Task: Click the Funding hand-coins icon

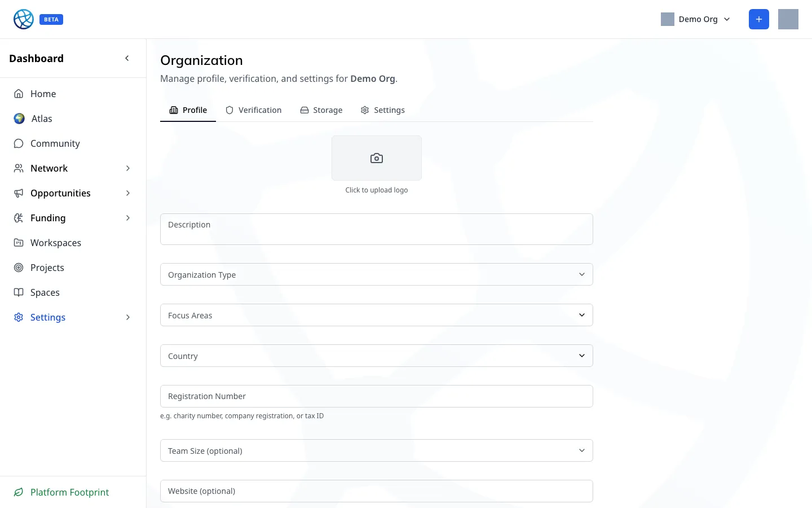Action: click(x=19, y=218)
